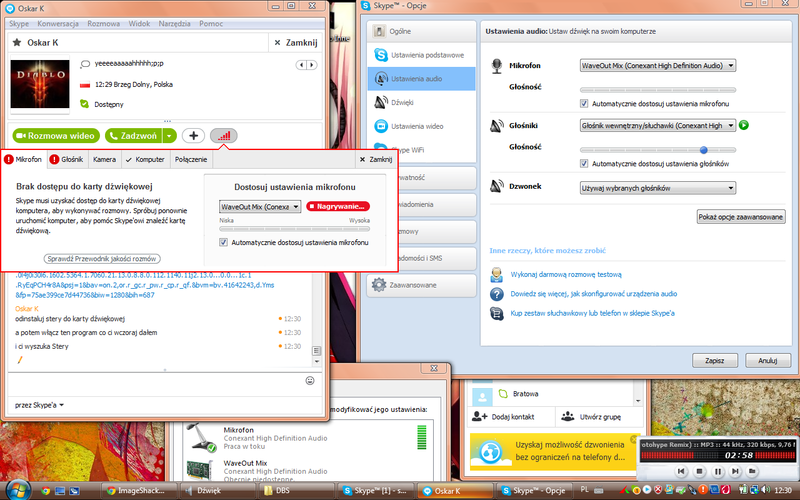Close the yellow calling ad banner
This screenshot has height=500, width=800.
(x=633, y=439)
